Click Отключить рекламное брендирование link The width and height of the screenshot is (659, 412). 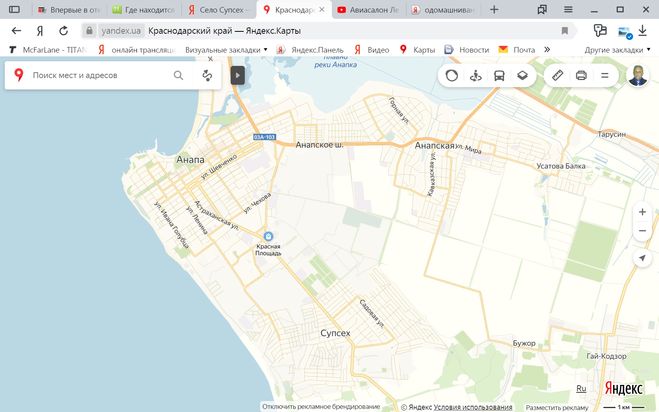pos(321,407)
